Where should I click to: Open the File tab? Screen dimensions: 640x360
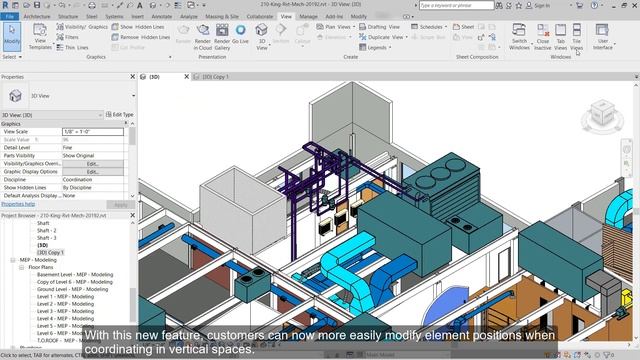[9, 17]
